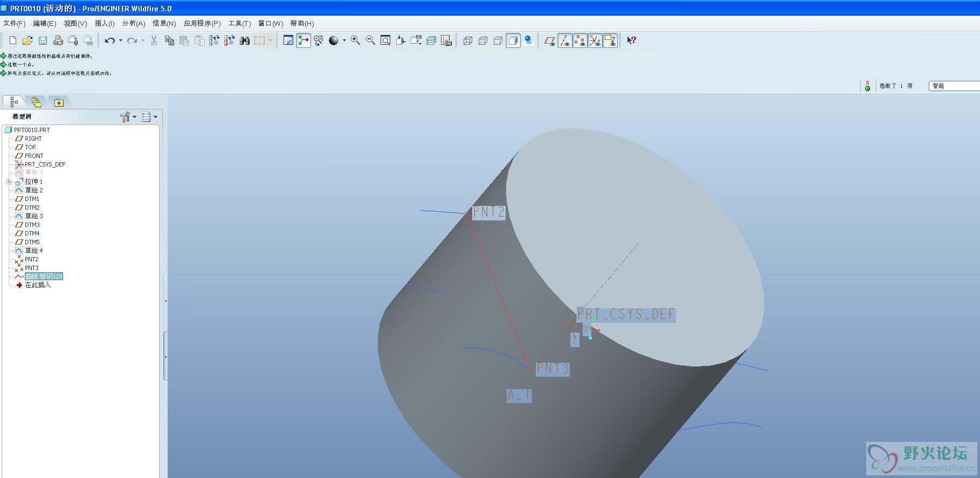Open the model tree show dropdown
The height and width of the screenshot is (478, 980).
click(149, 117)
